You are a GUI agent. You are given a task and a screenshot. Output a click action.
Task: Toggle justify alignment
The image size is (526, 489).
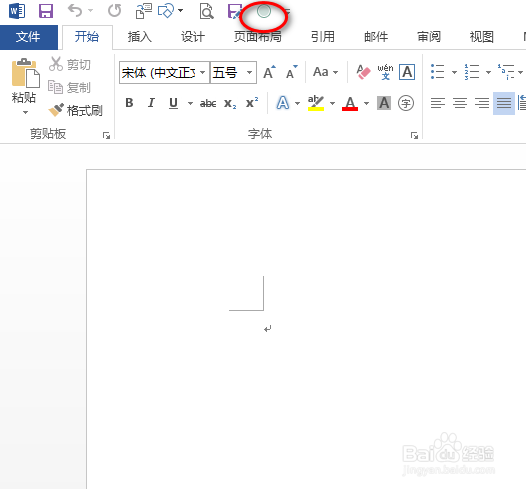click(504, 103)
